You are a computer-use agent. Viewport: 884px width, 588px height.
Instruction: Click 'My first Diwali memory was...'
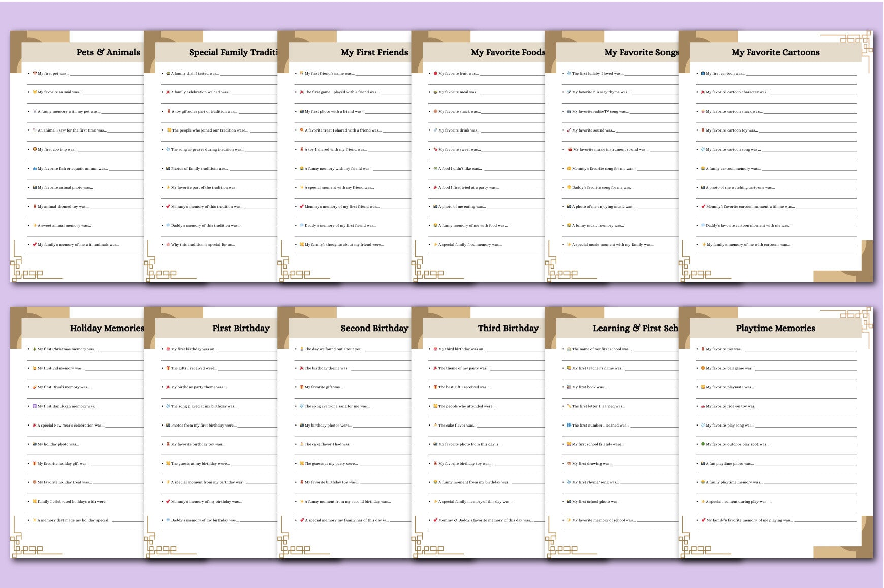(x=64, y=387)
